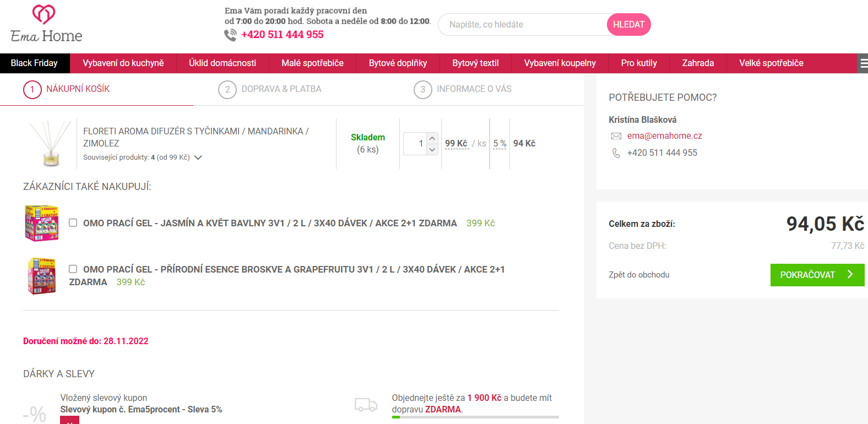Click the 5 % discount value
The image size is (868, 424).
click(x=500, y=144)
